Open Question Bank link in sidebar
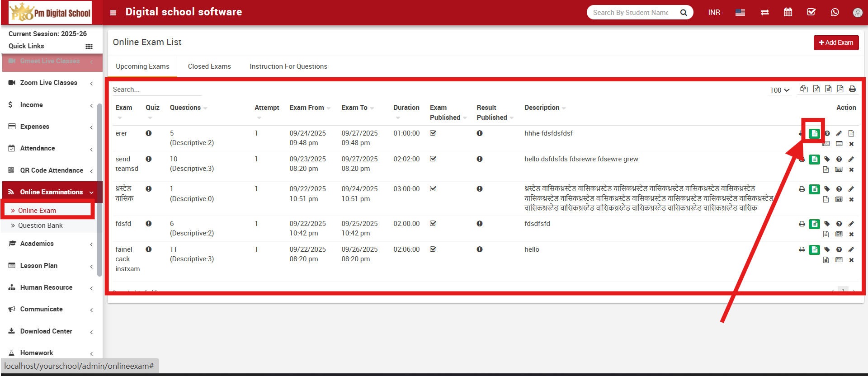 point(40,226)
